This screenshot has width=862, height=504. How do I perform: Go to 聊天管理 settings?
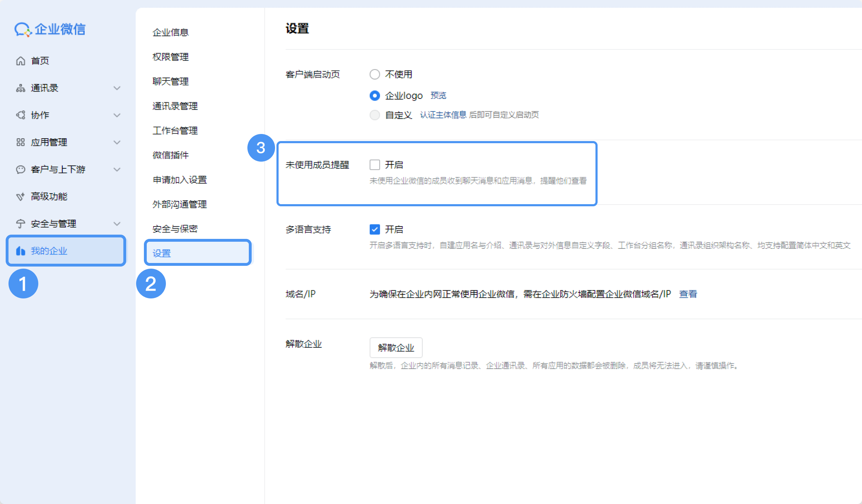point(170,82)
